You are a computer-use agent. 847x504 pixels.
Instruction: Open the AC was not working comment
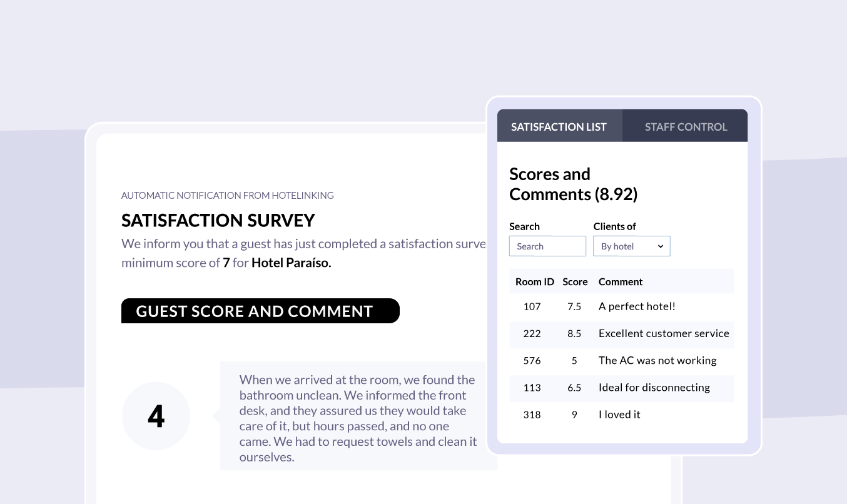coord(657,360)
